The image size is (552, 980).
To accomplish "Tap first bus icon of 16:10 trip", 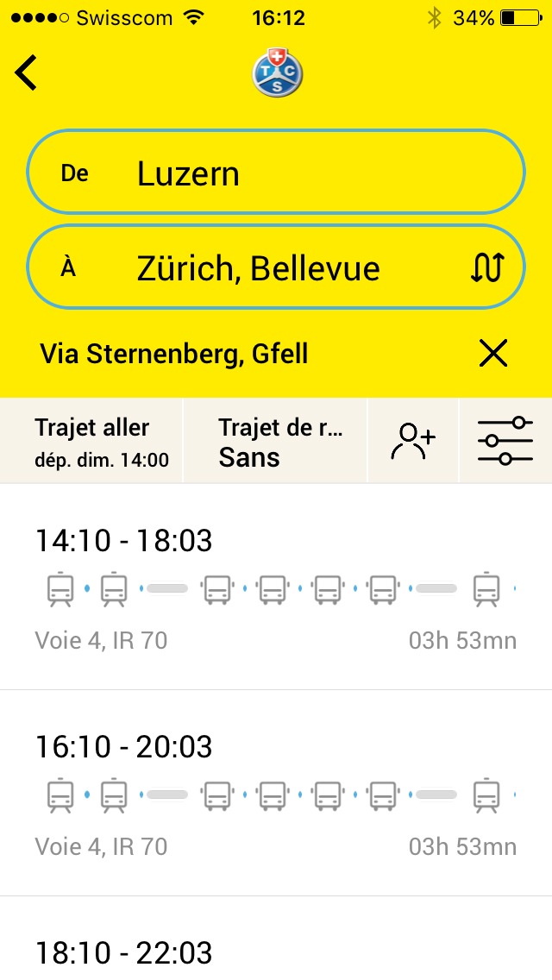I will (217, 795).
